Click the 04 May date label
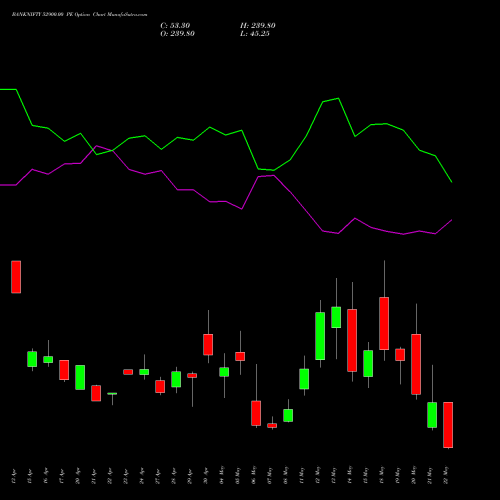This screenshot has width=500, height=500. tap(222, 475)
